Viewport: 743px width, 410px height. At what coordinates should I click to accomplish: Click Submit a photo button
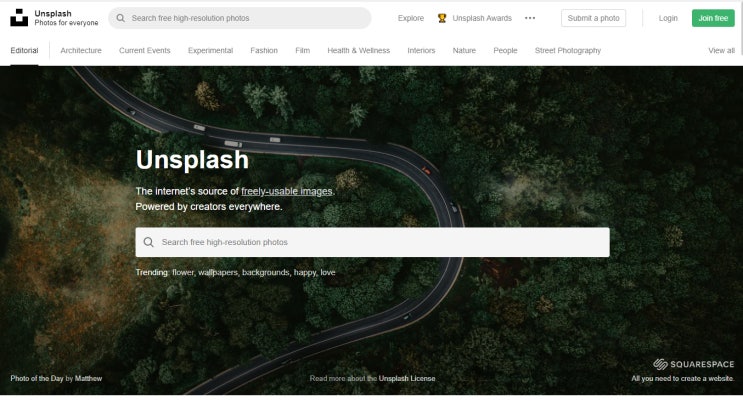pos(593,18)
